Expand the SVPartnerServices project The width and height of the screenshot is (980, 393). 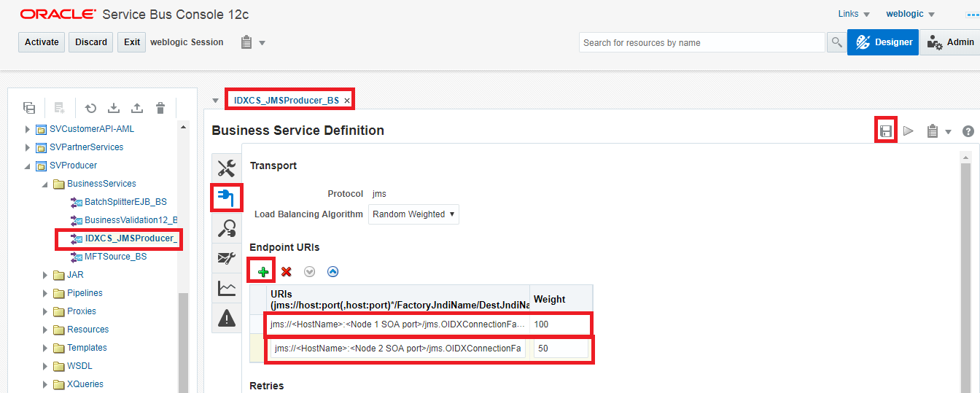pos(28,147)
